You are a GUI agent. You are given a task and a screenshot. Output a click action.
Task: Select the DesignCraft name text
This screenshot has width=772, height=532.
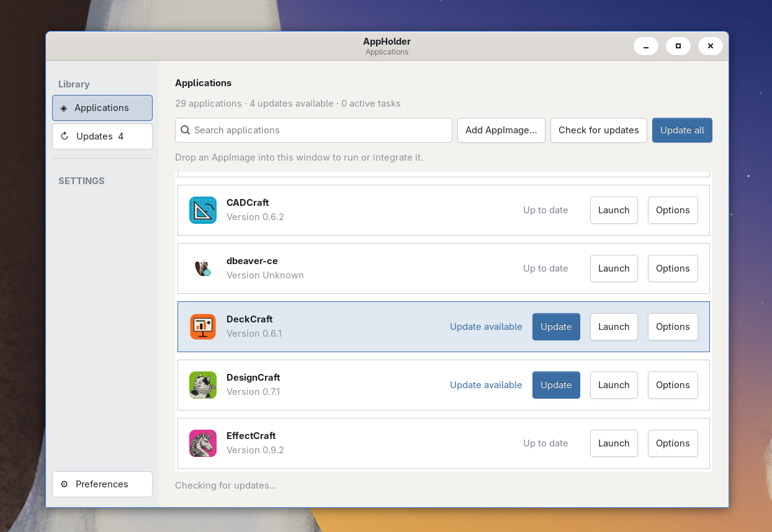point(253,378)
